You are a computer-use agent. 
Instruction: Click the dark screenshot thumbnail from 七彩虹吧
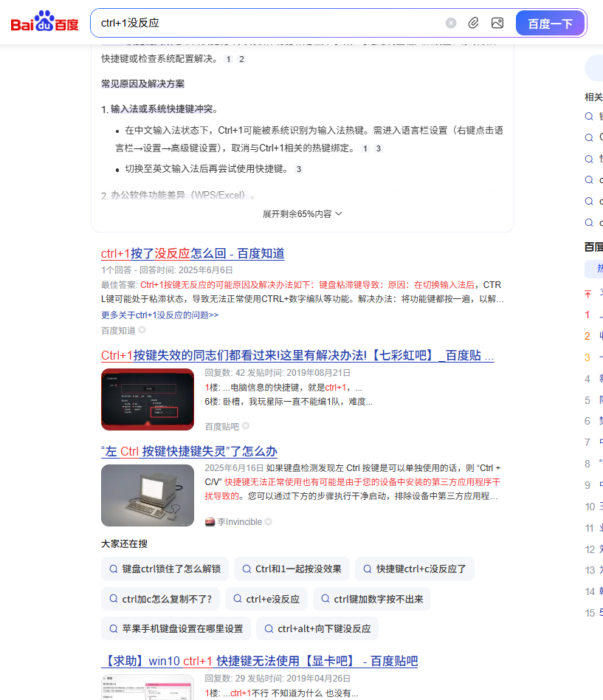click(147, 399)
